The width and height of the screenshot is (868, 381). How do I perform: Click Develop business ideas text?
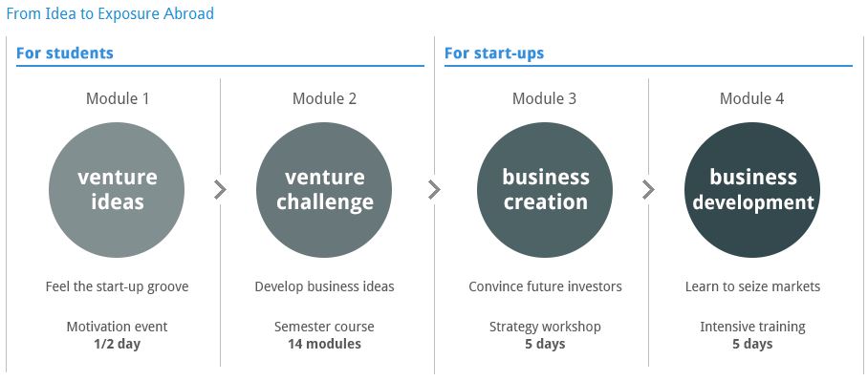(324, 286)
